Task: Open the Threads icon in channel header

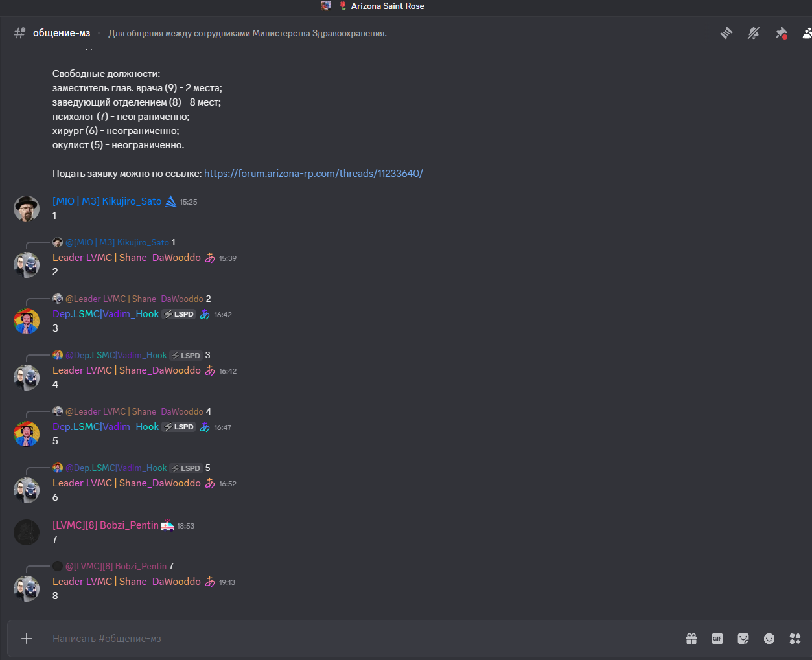Action: tap(726, 33)
